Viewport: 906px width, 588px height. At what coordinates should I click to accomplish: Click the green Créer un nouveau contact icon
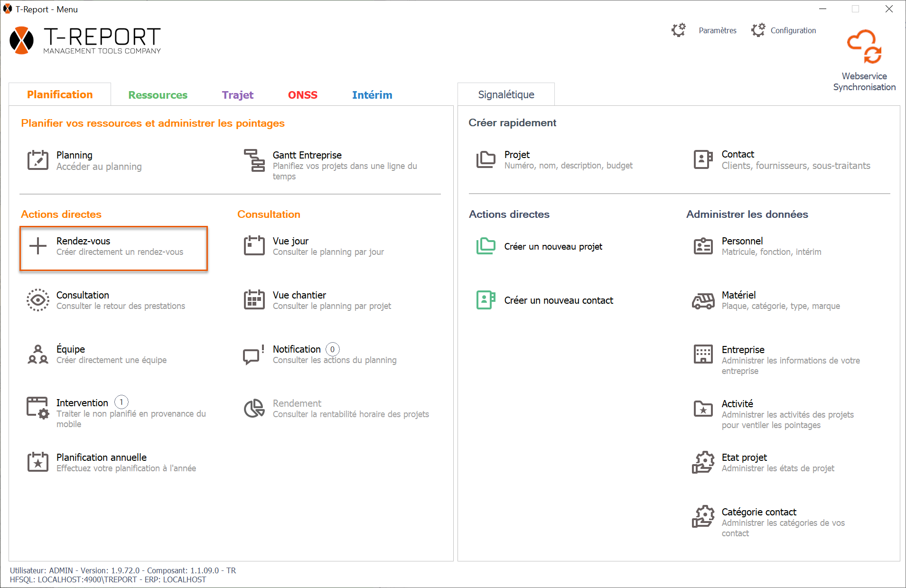(x=486, y=300)
